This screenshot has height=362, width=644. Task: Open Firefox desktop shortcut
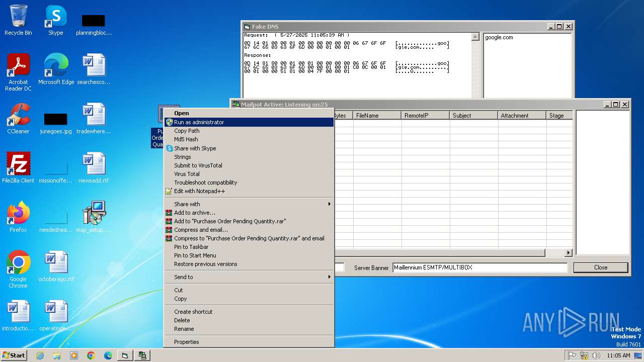pos(18,217)
